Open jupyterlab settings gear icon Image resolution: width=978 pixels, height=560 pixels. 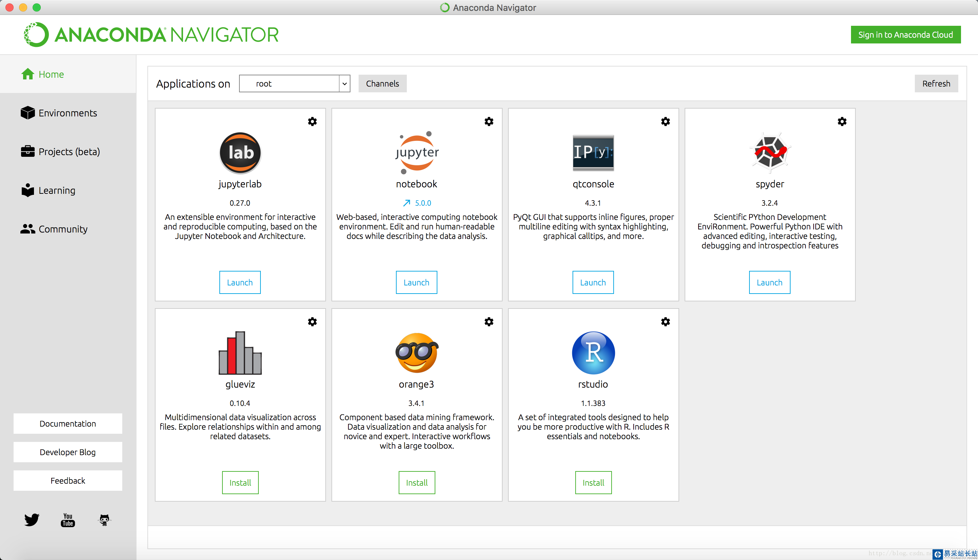pyautogui.click(x=312, y=122)
